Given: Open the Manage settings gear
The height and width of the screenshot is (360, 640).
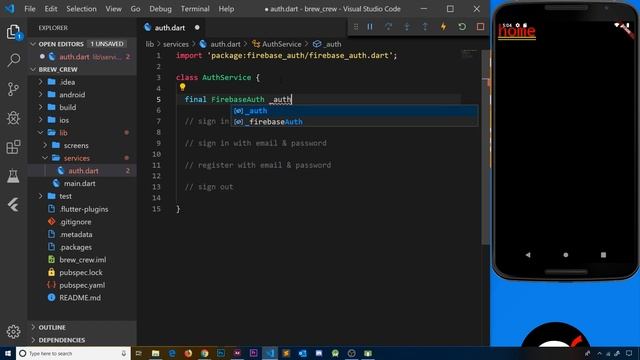Looking at the screenshot, I should pyautogui.click(x=13, y=331).
